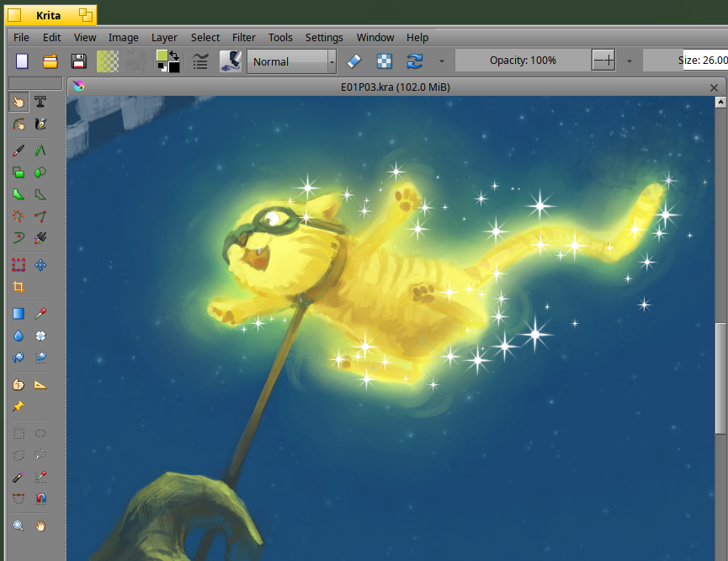The height and width of the screenshot is (561, 728).
Task: Swap foreground and background colors
Action: 174,55
